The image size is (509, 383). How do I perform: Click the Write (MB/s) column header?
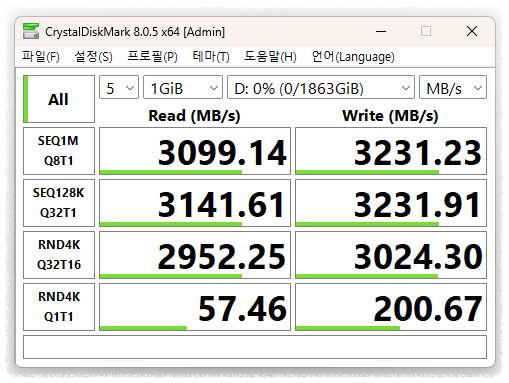pyautogui.click(x=390, y=116)
